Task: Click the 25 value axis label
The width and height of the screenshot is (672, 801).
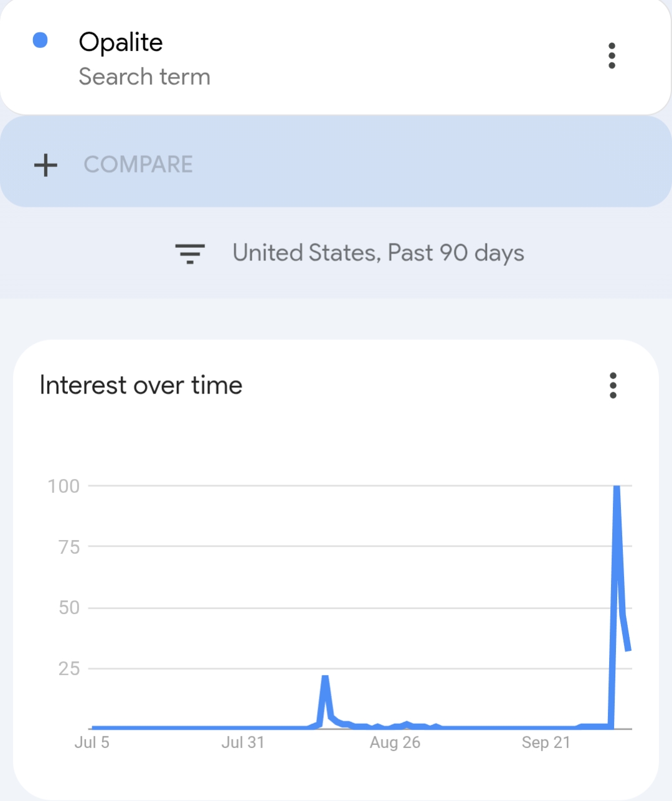Action: tap(69, 668)
